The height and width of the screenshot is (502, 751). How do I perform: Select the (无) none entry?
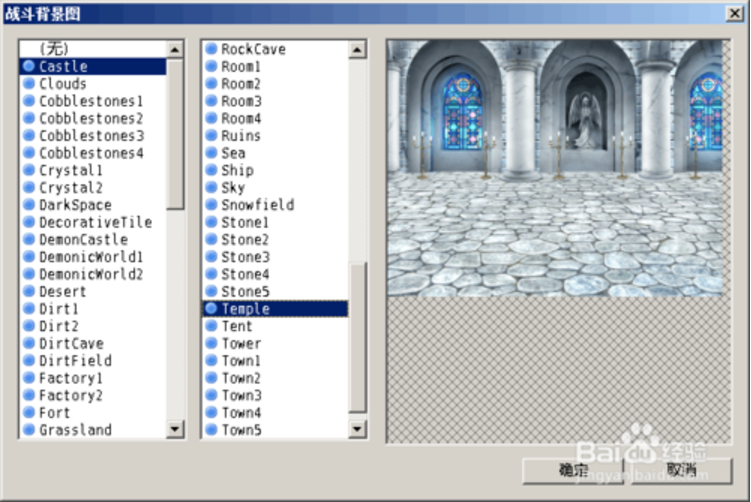tap(54, 49)
